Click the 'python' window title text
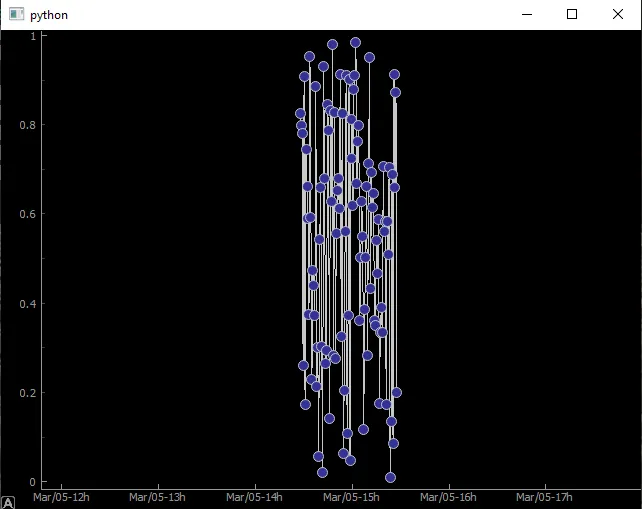642x509 pixels. pyautogui.click(x=49, y=15)
